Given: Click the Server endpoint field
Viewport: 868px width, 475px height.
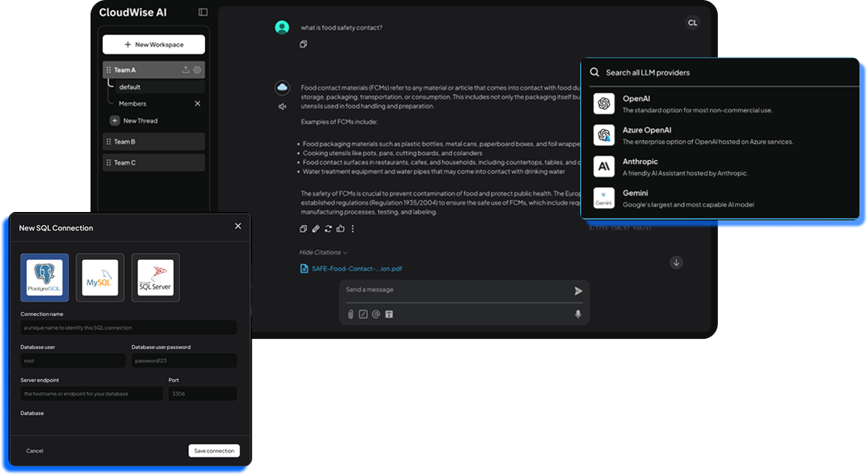Looking at the screenshot, I should tap(92, 394).
